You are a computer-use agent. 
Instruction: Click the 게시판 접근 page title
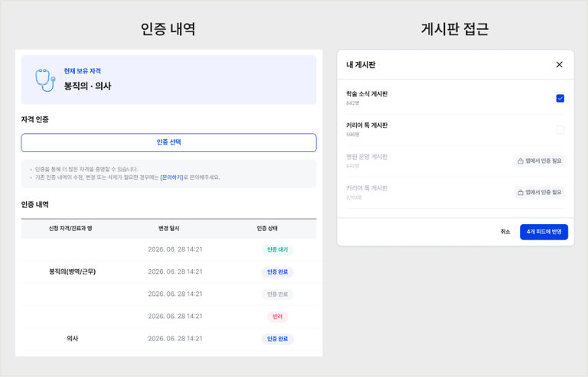click(x=455, y=29)
